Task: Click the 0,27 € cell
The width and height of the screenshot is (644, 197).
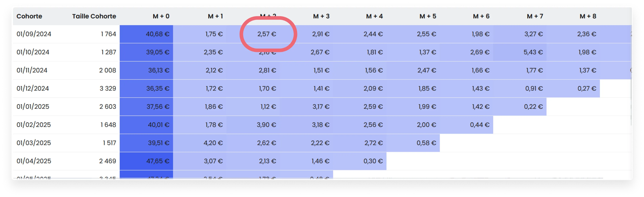Action: 573,88
